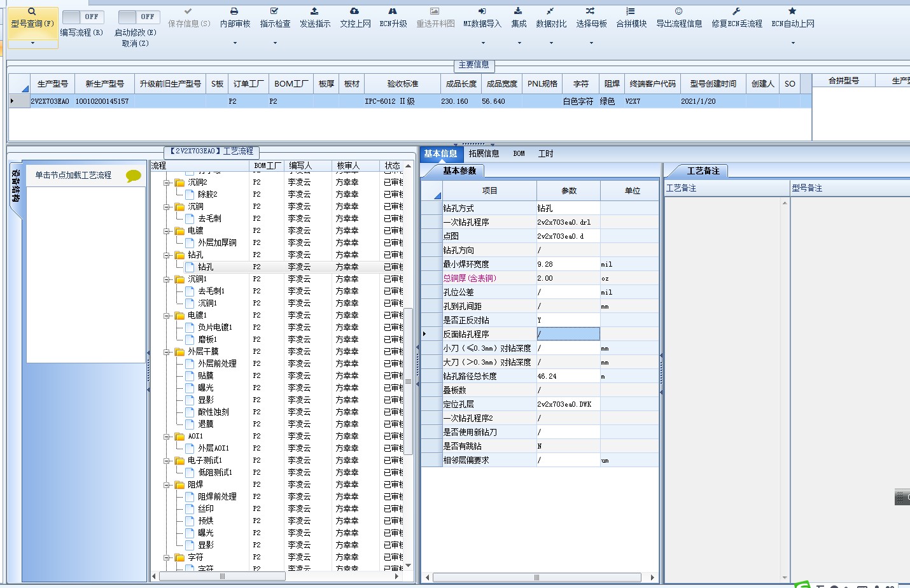Click the 负片电镀1 document icon
The height and width of the screenshot is (588, 910).
190,327
